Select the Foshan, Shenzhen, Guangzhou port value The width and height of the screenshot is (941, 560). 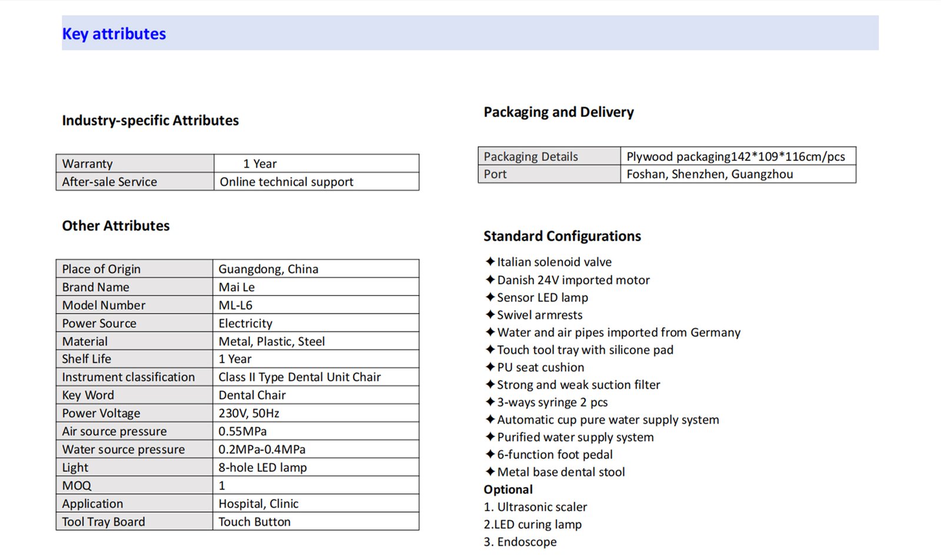click(709, 175)
